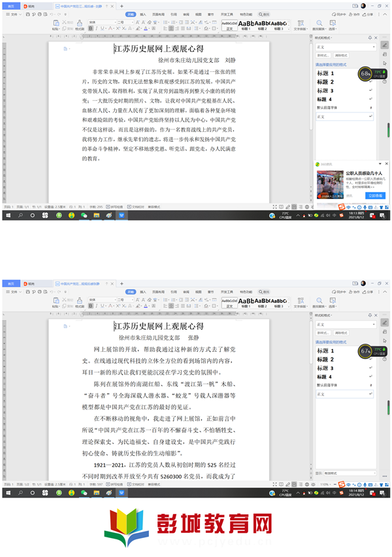This screenshot has width=392, height=557.
Task: Click WPS Writer icon in lower taskbar
Action: pos(122,493)
